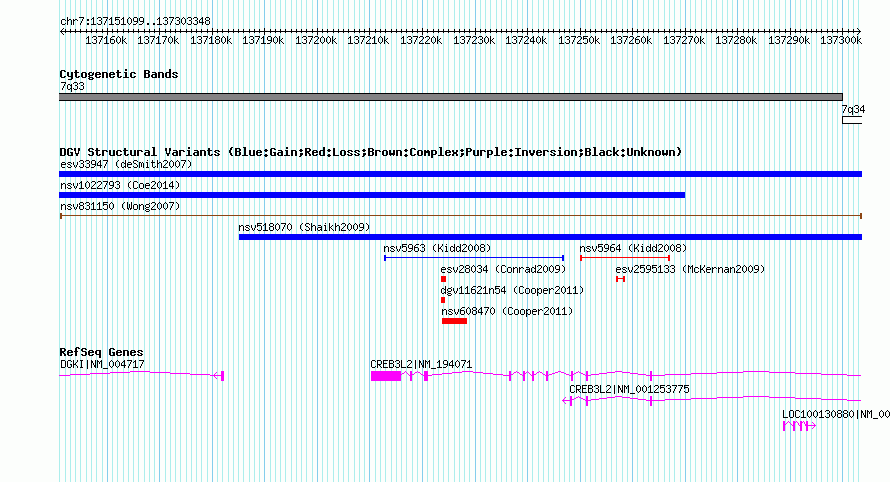Image resolution: width=890 pixels, height=482 pixels.
Task: Open the RefSeq Genes track title
Action: pyautogui.click(x=101, y=352)
